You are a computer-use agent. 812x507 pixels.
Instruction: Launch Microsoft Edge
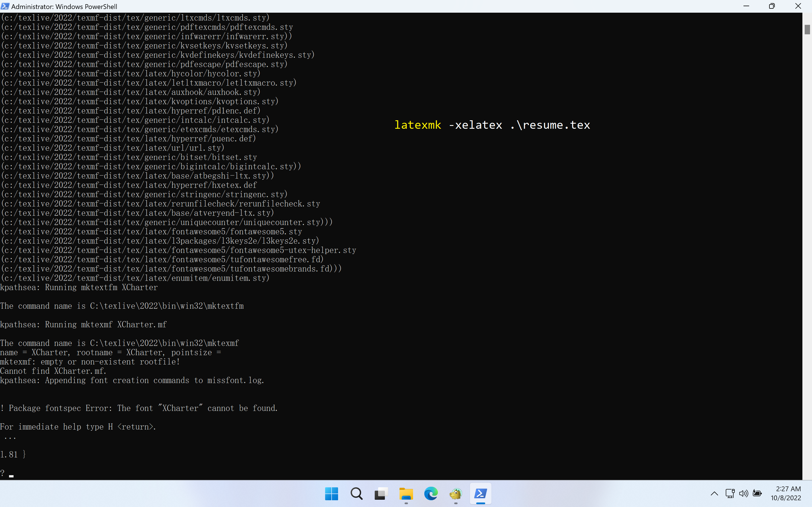tap(431, 493)
